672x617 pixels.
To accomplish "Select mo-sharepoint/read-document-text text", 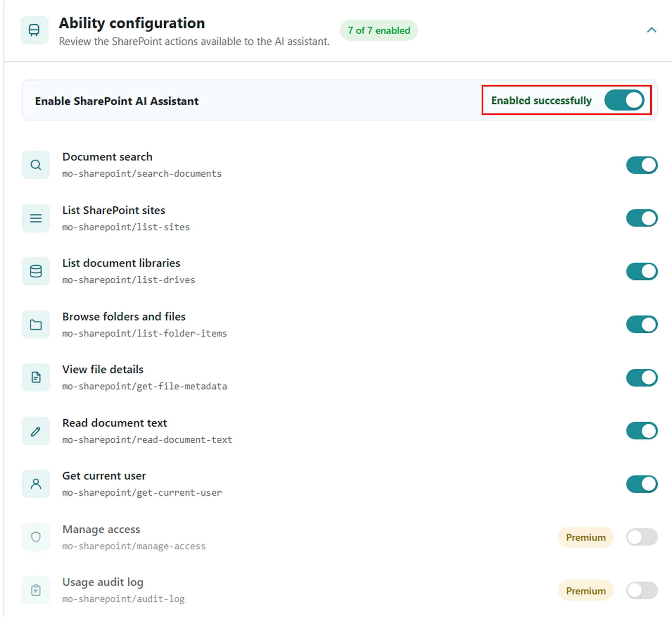I will coord(147,440).
